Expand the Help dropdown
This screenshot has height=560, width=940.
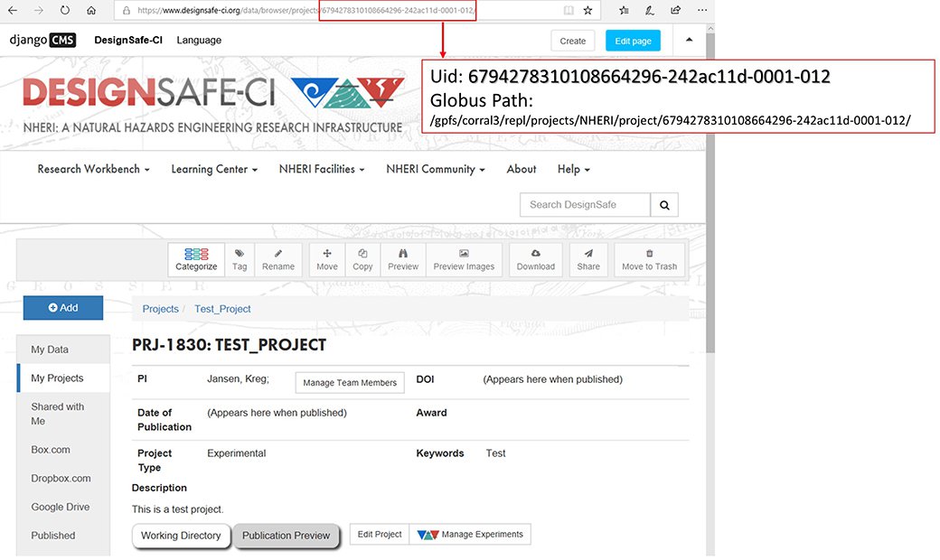click(573, 170)
